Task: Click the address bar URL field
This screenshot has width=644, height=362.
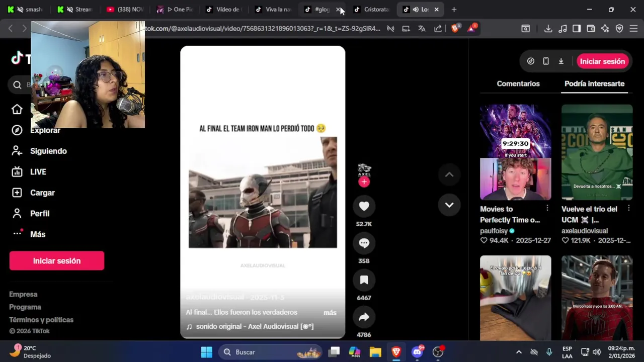Action: pyautogui.click(x=262, y=29)
